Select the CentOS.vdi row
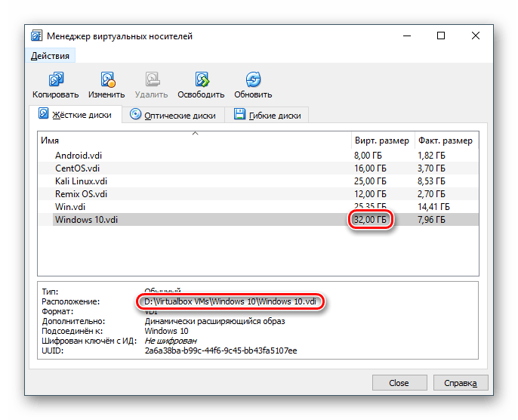Viewport: 518px width, 420px height. pos(258,168)
